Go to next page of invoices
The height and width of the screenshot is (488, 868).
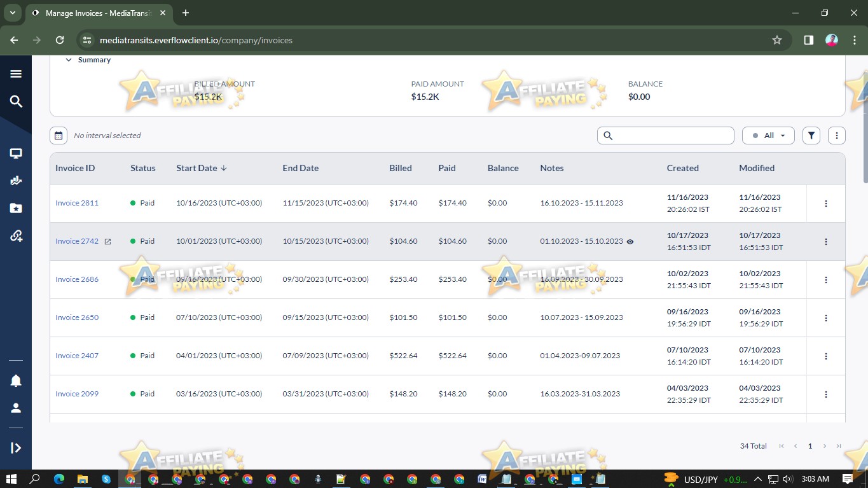825,446
